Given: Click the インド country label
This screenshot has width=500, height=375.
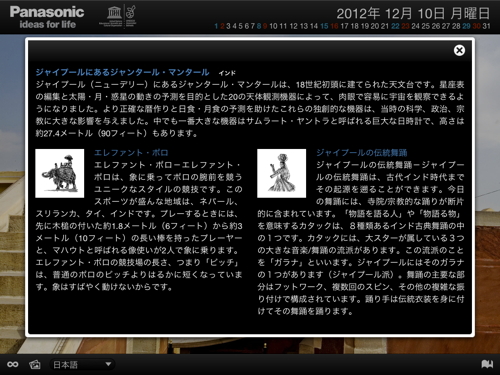Looking at the screenshot, I should (x=227, y=73).
